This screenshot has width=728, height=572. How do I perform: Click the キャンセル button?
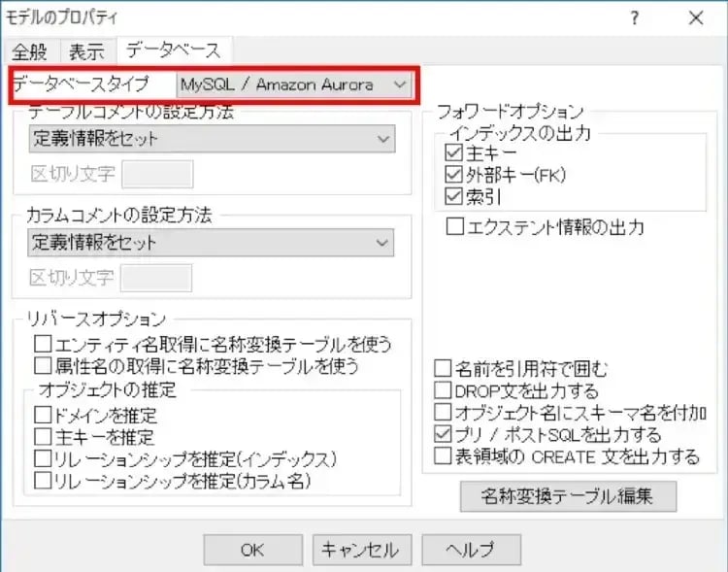(x=362, y=549)
